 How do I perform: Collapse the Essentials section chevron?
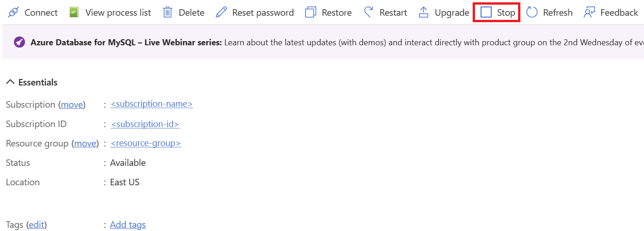[x=10, y=82]
